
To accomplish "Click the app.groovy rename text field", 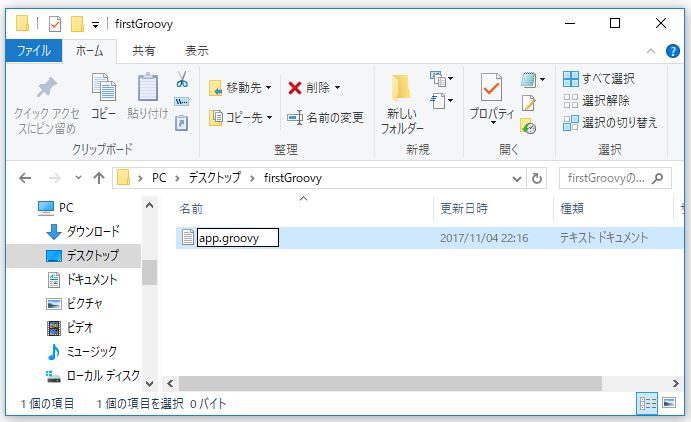I will (238, 238).
